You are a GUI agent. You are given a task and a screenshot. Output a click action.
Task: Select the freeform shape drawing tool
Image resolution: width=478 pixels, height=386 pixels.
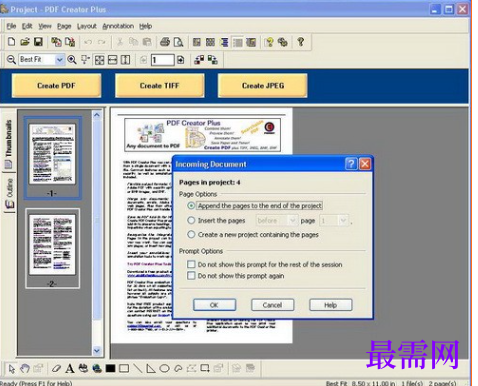click(178, 368)
